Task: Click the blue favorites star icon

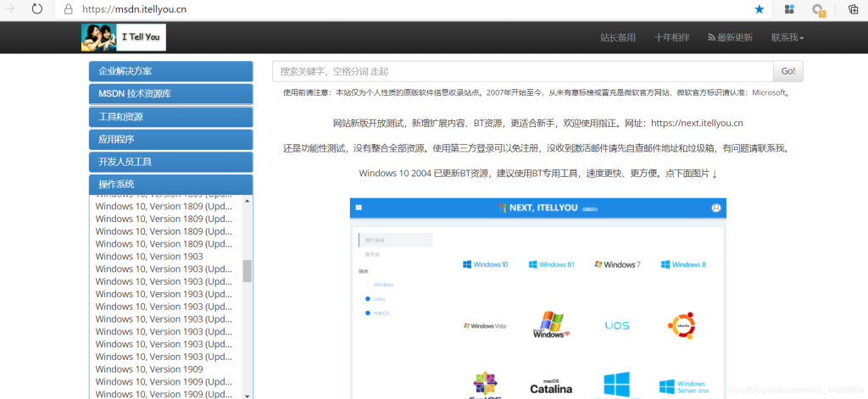Action: (x=759, y=8)
